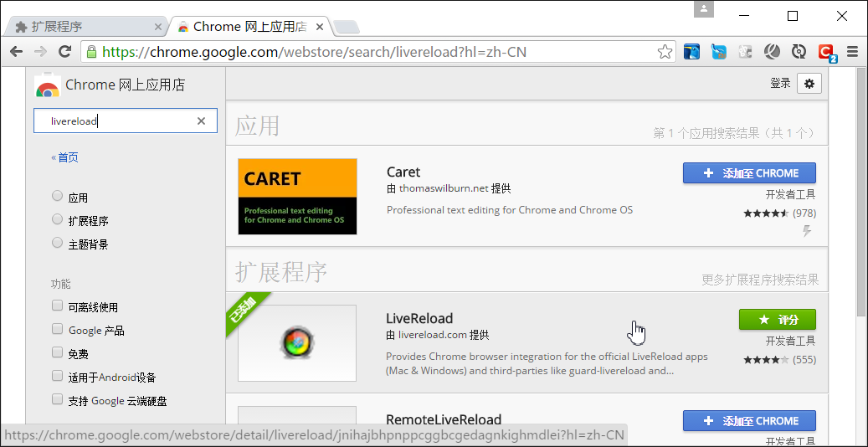Click 开发者工具 category under LiveReload
Screen dimensions: 868x447
pyautogui.click(x=790, y=341)
